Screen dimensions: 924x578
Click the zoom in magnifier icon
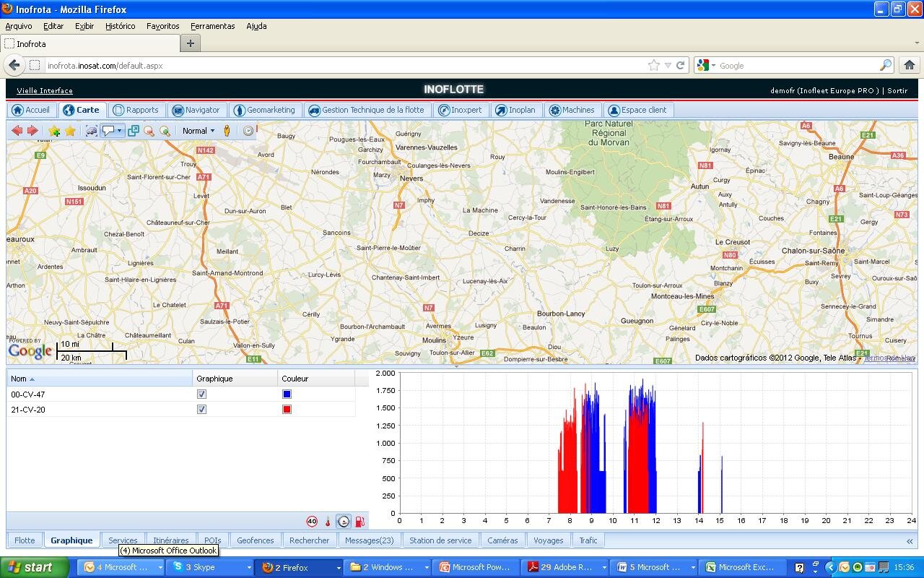coord(165,131)
